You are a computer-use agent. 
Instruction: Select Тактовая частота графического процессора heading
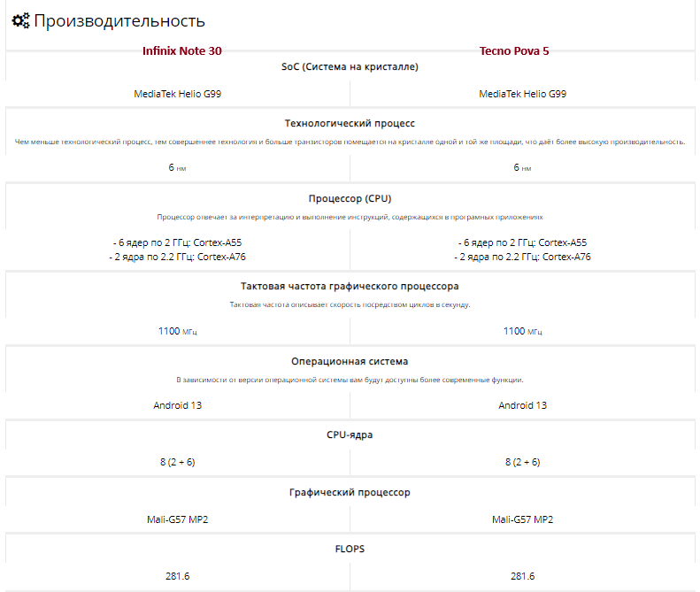pos(350,286)
